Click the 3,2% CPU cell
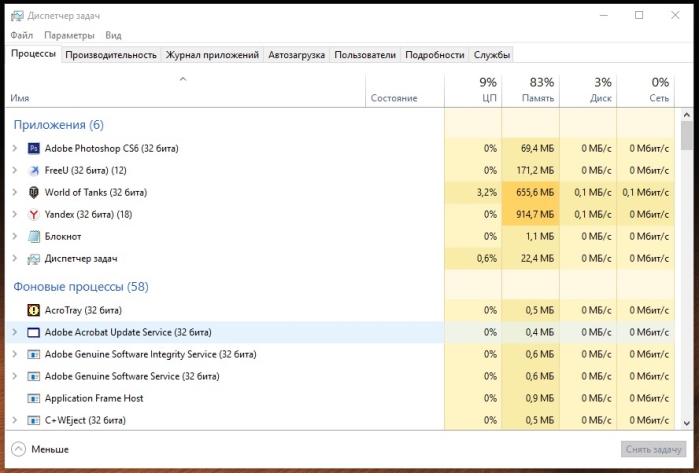This screenshot has width=699, height=473. point(473,193)
